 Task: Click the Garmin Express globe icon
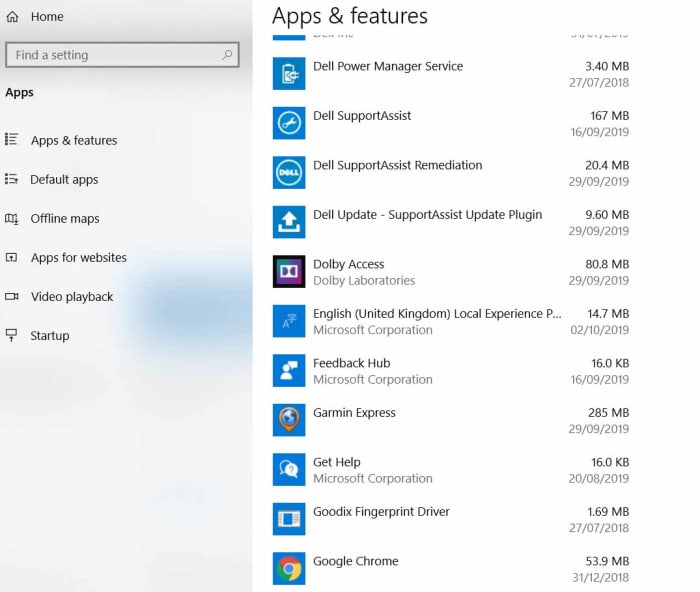coord(289,420)
